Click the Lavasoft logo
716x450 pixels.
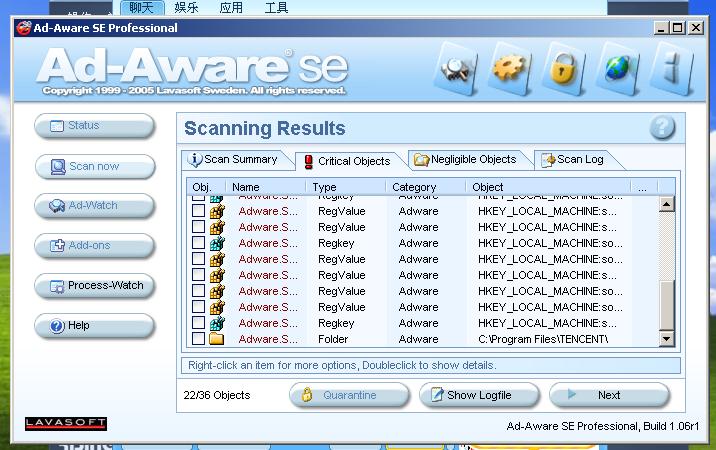click(66, 424)
